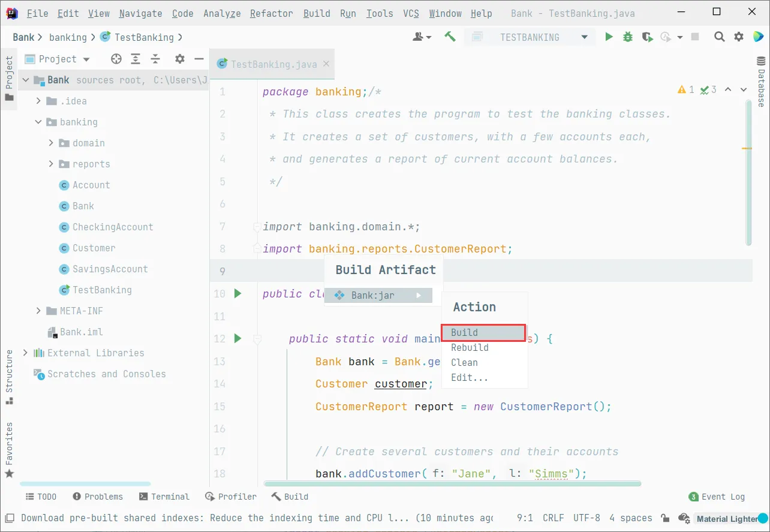Hide the Project panel with minus icon
The width and height of the screenshot is (770, 532).
[198, 59]
